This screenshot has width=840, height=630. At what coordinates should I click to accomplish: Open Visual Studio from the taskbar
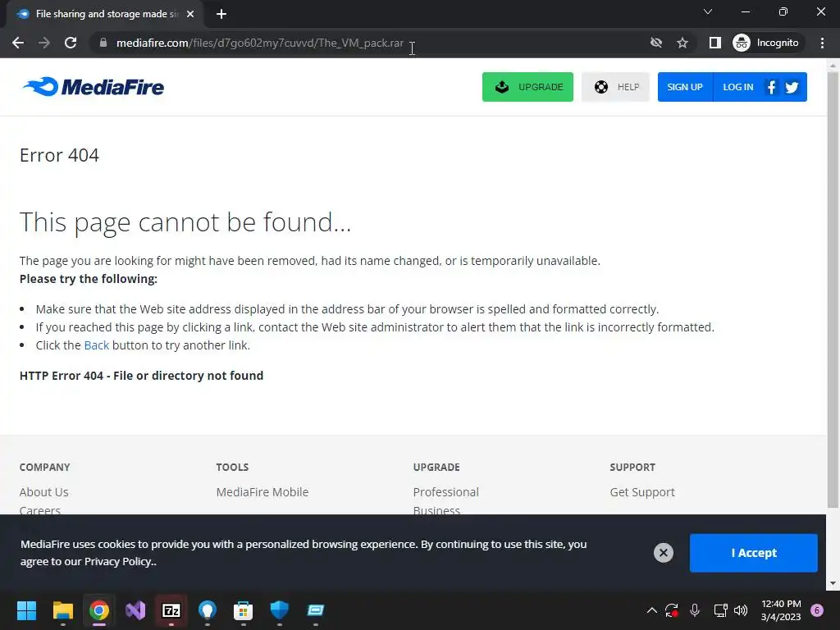pyautogui.click(x=135, y=610)
